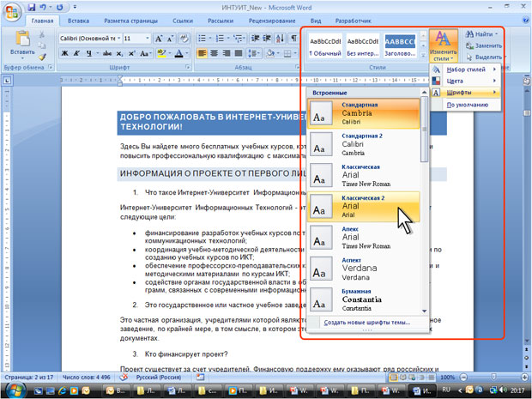Viewport: 532px width, 399px height.
Task: Click the ruler tab selector icon
Action: pos(7,81)
